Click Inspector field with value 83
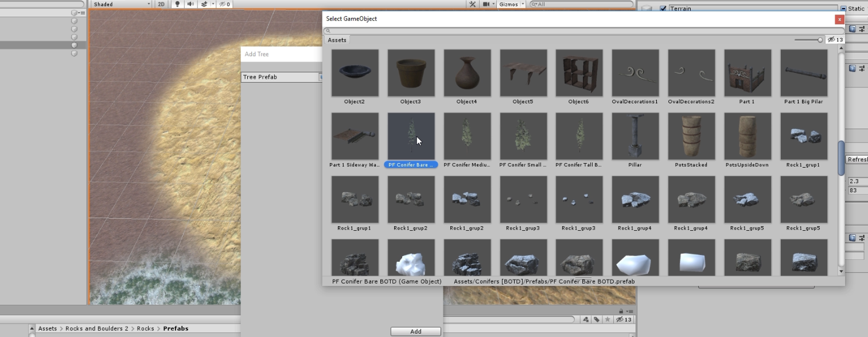868x337 pixels. pos(858,190)
